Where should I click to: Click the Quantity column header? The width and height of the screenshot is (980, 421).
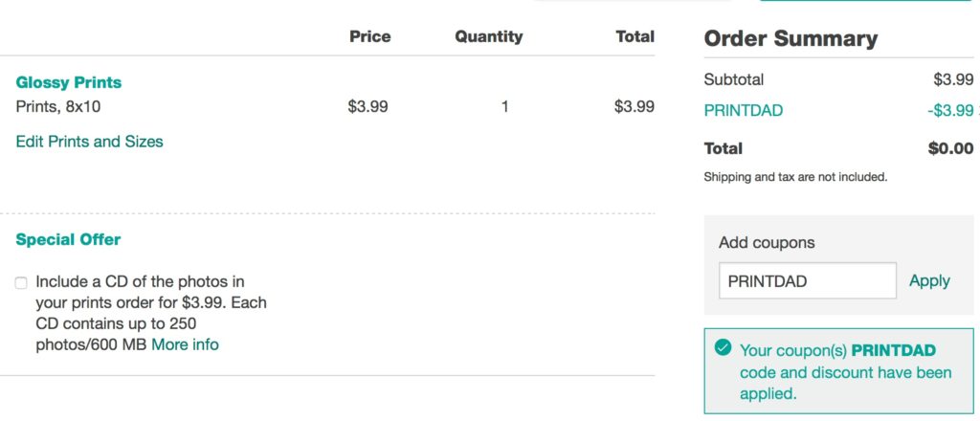(x=489, y=37)
